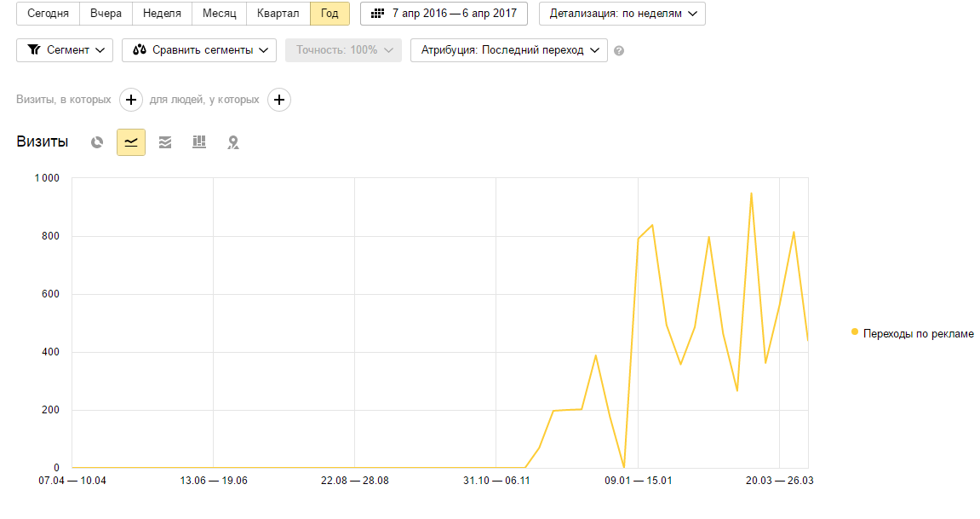Viewport: 980px width, 519px height.
Task: Switch to pie chart view
Action: [x=97, y=142]
